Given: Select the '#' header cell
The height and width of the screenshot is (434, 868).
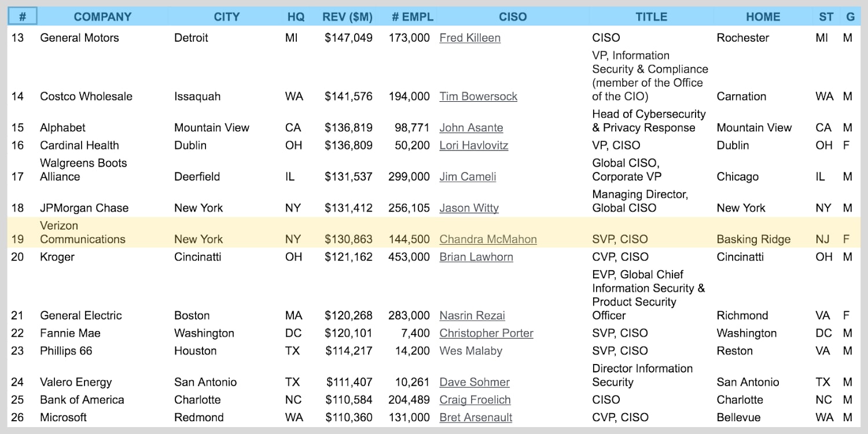Looking at the screenshot, I should pos(23,17).
